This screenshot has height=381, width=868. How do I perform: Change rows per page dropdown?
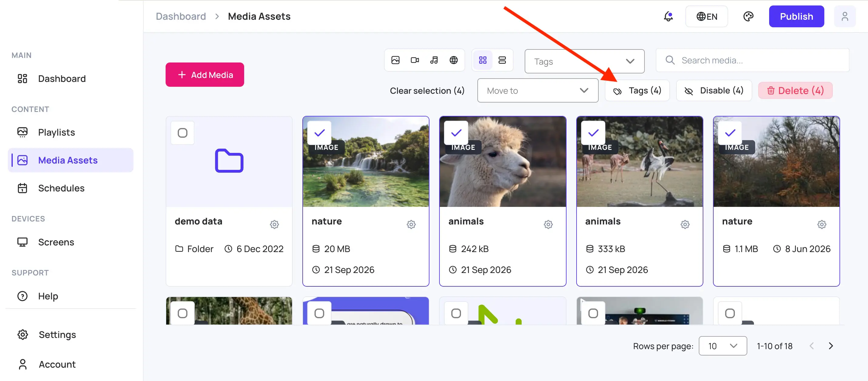[x=723, y=346]
